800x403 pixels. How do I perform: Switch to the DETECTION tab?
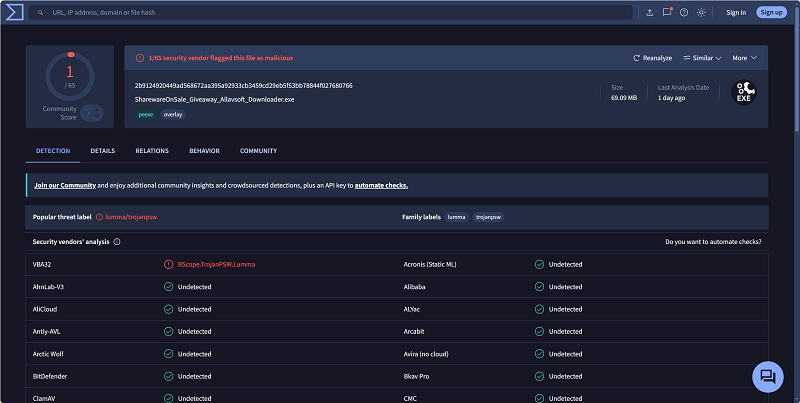point(53,151)
